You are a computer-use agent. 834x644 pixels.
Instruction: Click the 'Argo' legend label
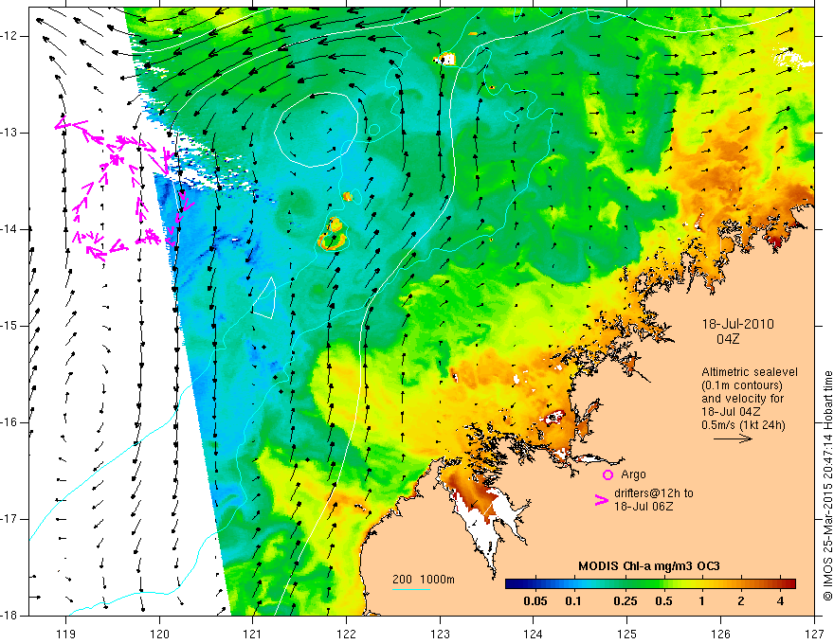tap(633, 474)
